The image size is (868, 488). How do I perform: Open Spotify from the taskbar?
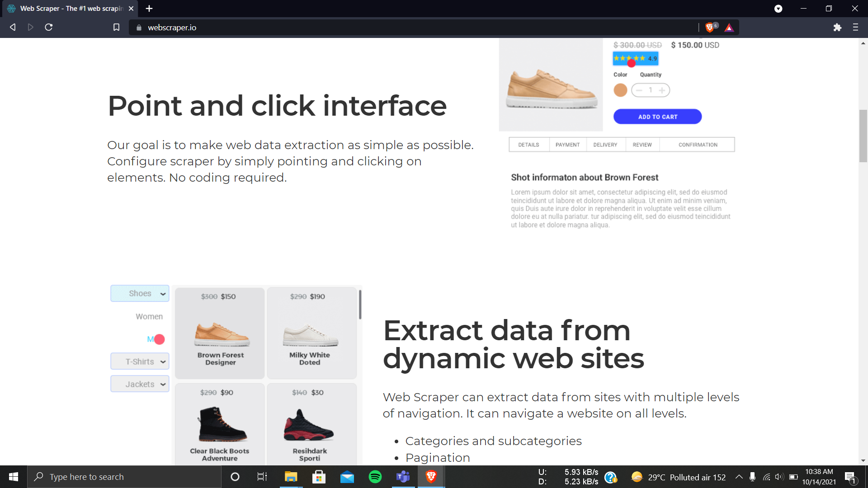[x=375, y=477]
